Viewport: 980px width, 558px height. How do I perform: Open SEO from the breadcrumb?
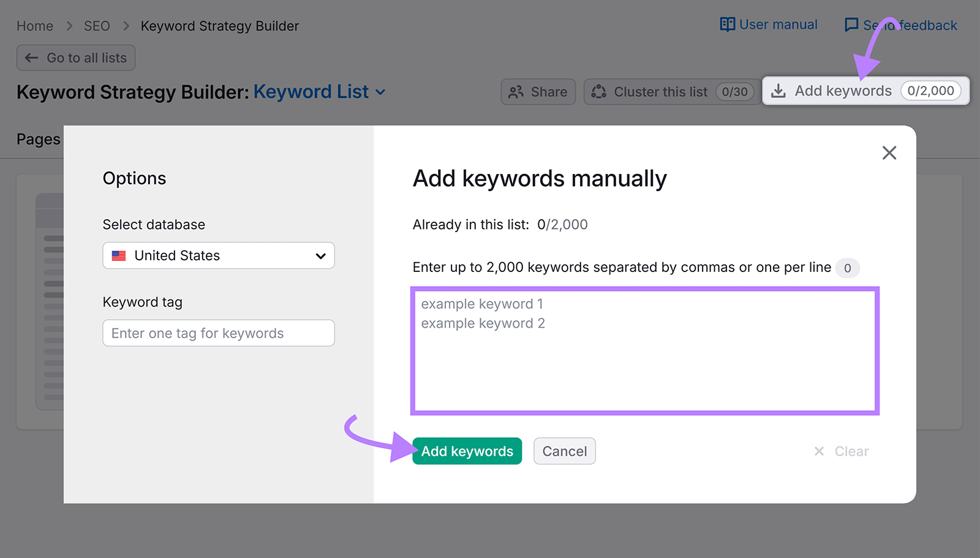pyautogui.click(x=97, y=26)
